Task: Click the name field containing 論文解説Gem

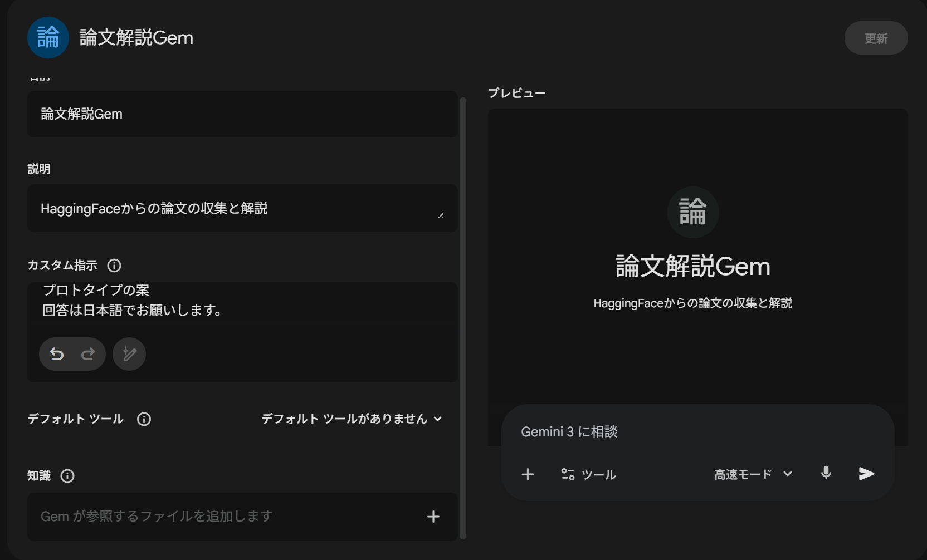Action: (x=242, y=114)
